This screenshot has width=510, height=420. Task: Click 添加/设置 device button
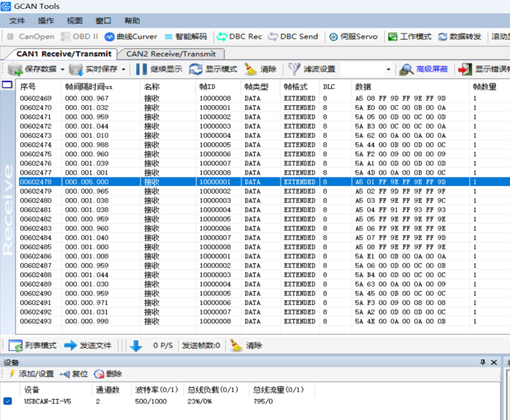pos(31,374)
